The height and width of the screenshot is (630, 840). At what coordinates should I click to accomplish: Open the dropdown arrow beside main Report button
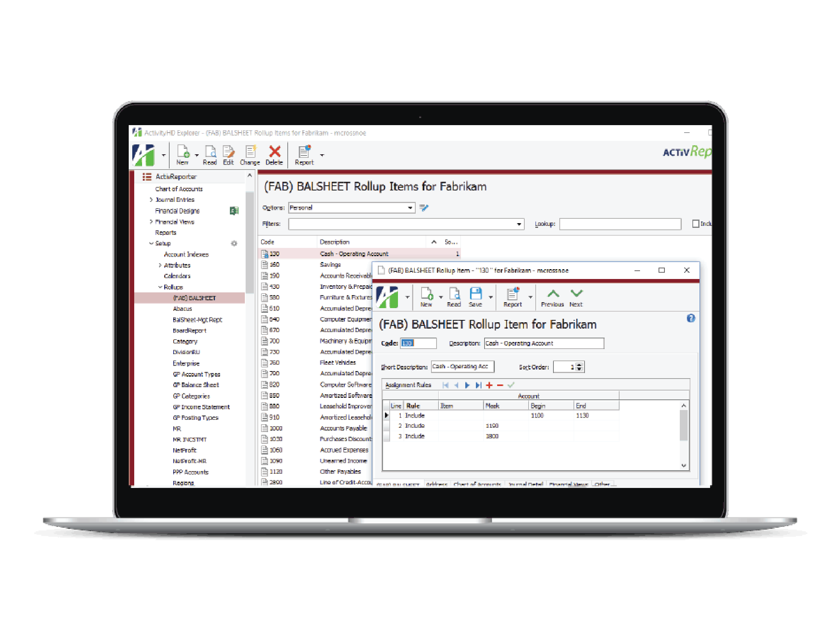(x=322, y=155)
